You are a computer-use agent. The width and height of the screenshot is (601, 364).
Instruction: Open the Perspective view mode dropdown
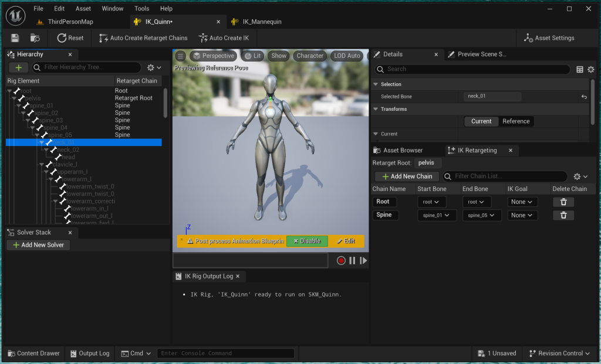[214, 56]
